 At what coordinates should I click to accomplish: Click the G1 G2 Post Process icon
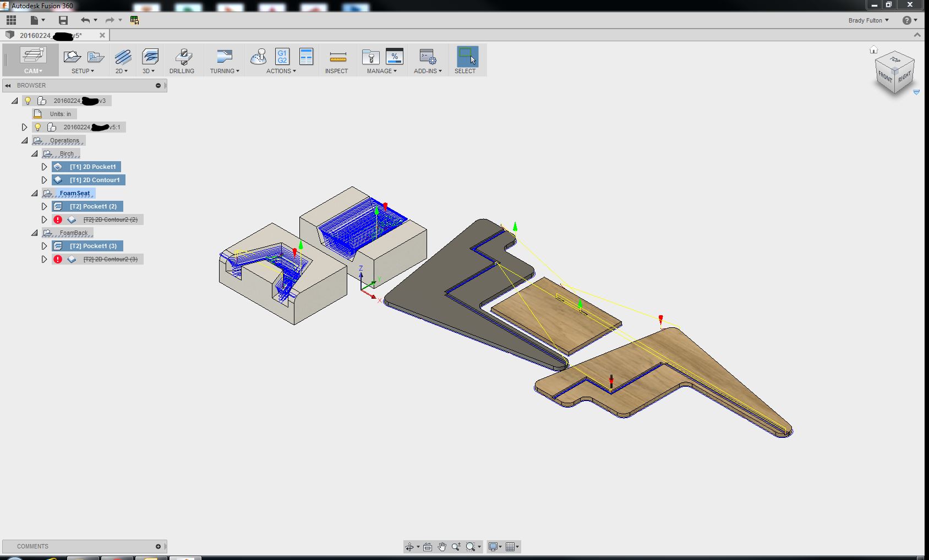click(282, 57)
